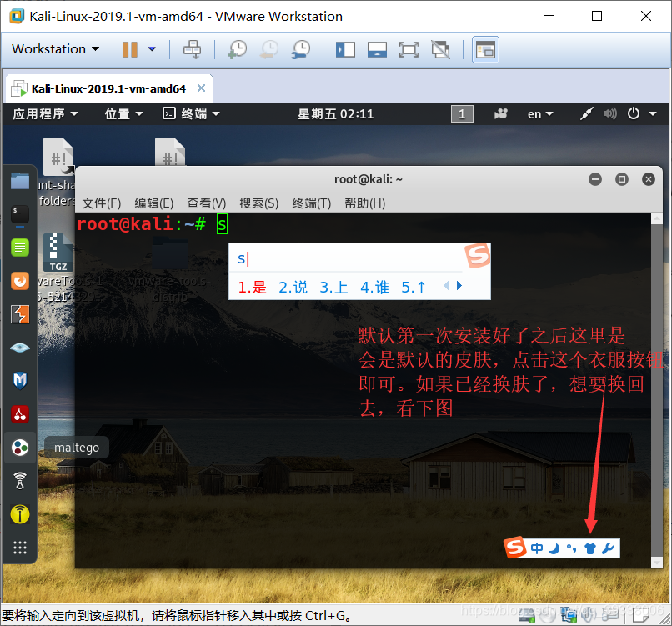Send Ctrl+Alt+Del to the virtual machine

coord(192,49)
